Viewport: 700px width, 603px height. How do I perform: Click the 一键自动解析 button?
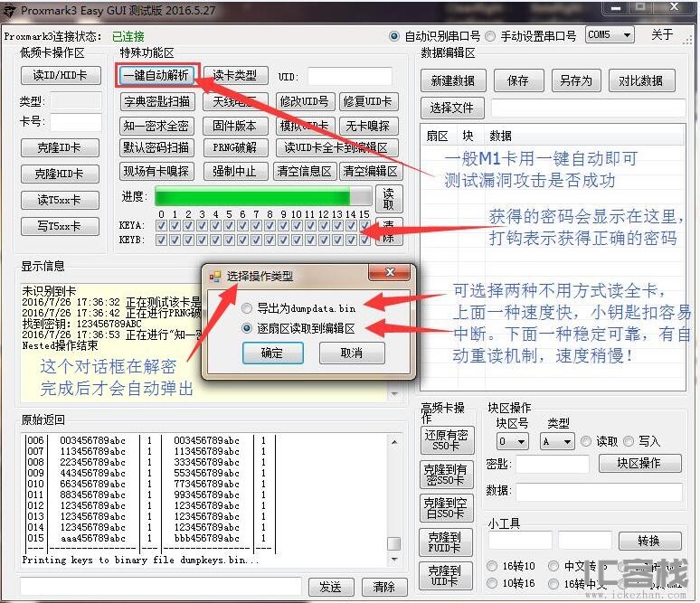(157, 75)
